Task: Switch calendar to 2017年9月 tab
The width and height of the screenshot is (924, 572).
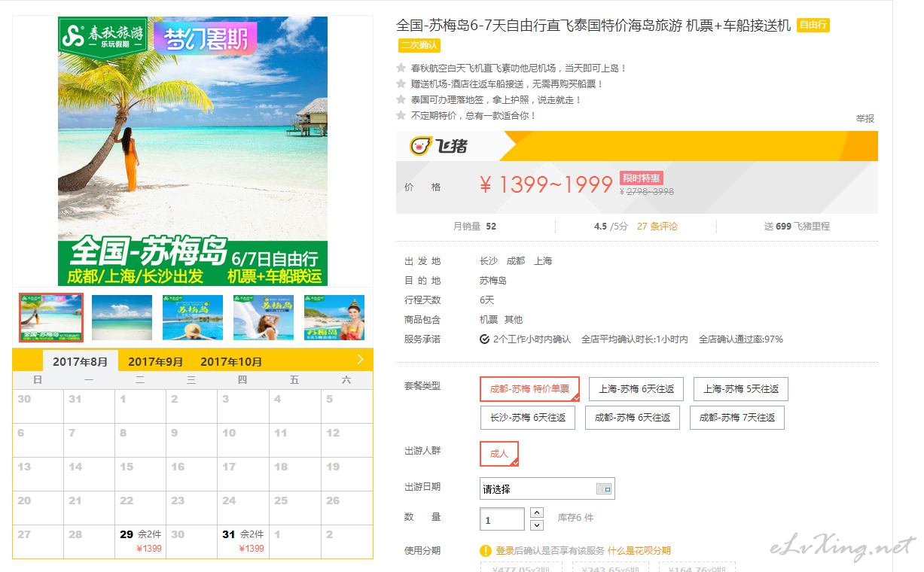Action: 155,361
